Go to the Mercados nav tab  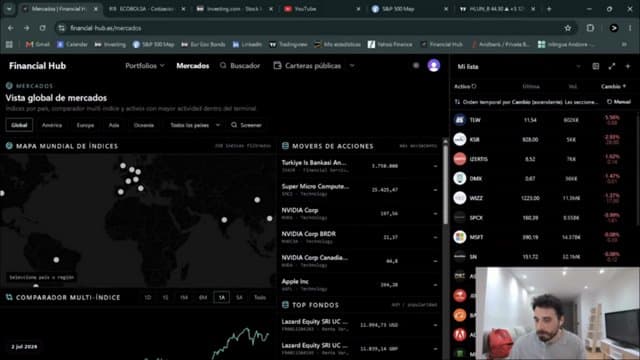click(x=193, y=66)
